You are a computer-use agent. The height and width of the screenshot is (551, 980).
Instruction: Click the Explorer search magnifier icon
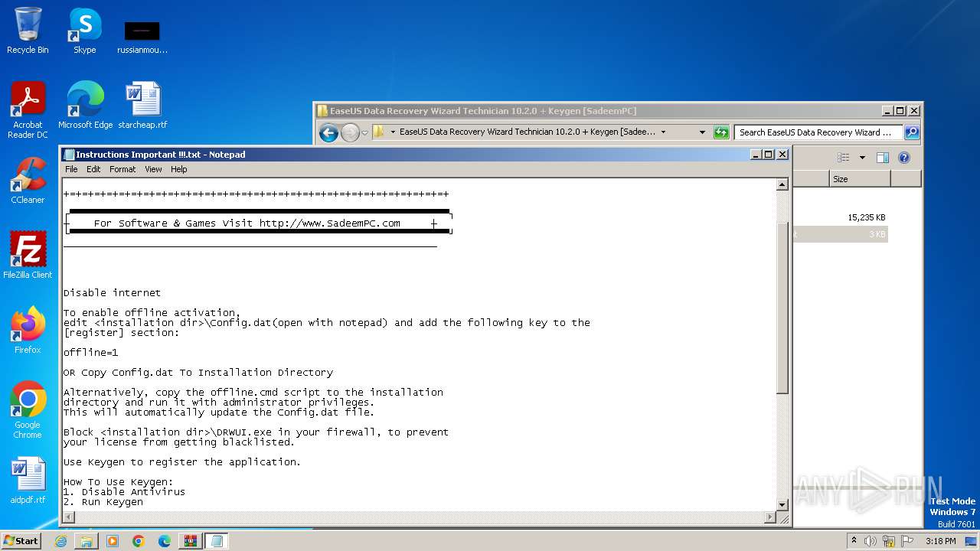pyautogui.click(x=912, y=132)
